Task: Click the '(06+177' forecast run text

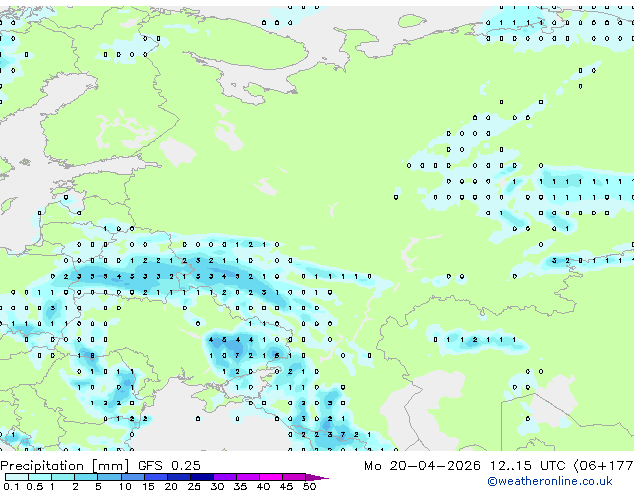Action: [604, 466]
